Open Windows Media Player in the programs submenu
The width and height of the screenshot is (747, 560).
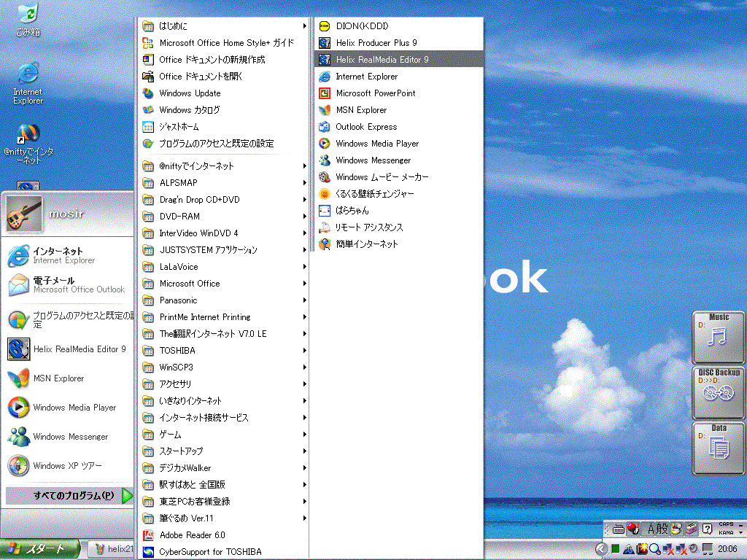pyautogui.click(x=399, y=144)
